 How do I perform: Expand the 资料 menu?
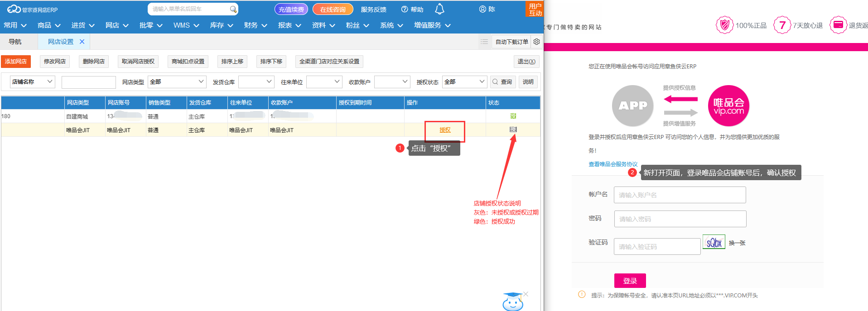coord(323,25)
